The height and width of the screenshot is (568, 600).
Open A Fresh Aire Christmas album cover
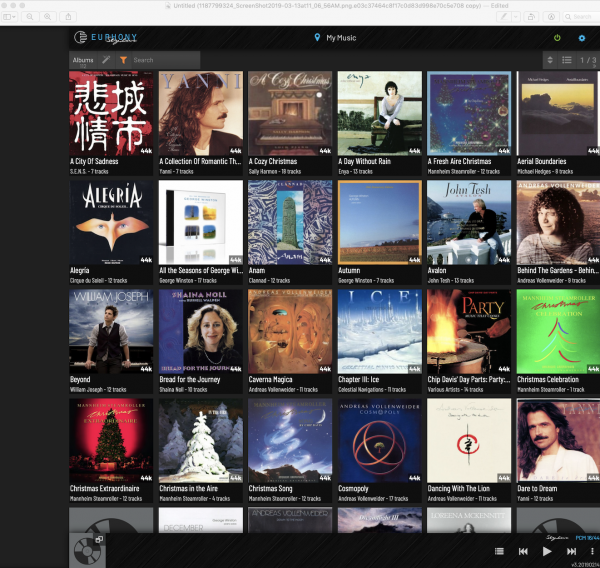[469, 113]
